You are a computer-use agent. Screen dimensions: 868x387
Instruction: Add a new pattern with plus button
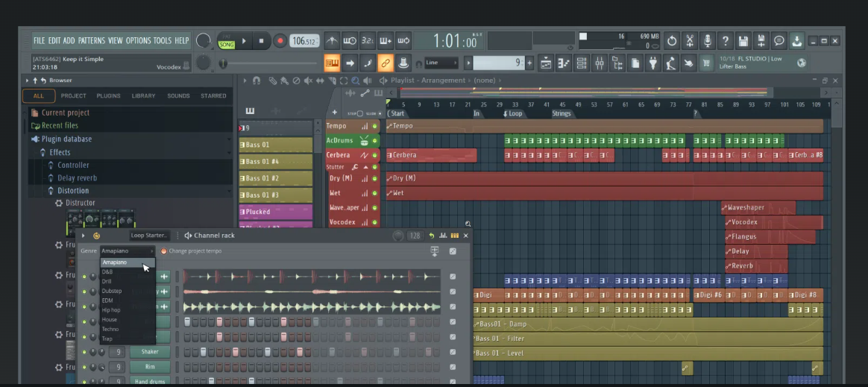point(529,63)
